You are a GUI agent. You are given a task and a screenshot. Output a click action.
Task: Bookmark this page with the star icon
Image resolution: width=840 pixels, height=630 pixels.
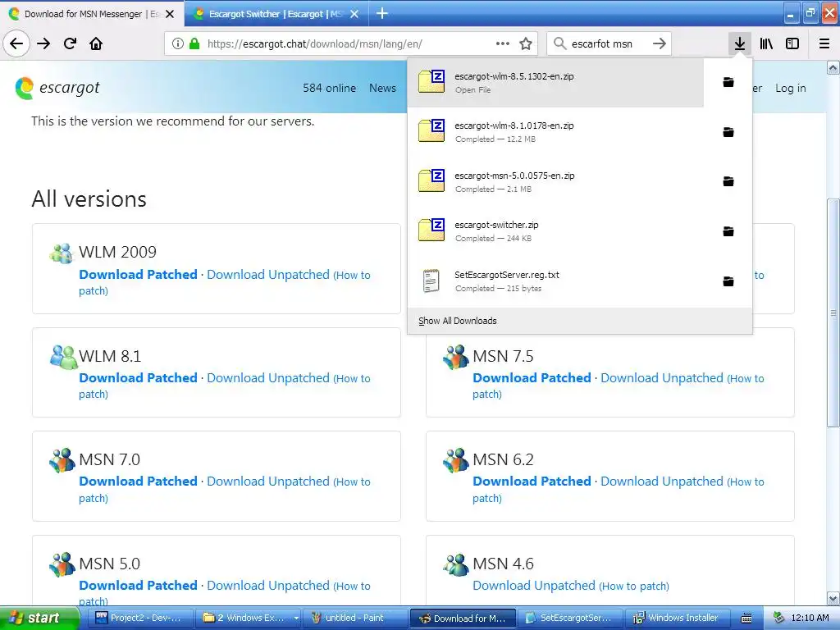(x=526, y=43)
